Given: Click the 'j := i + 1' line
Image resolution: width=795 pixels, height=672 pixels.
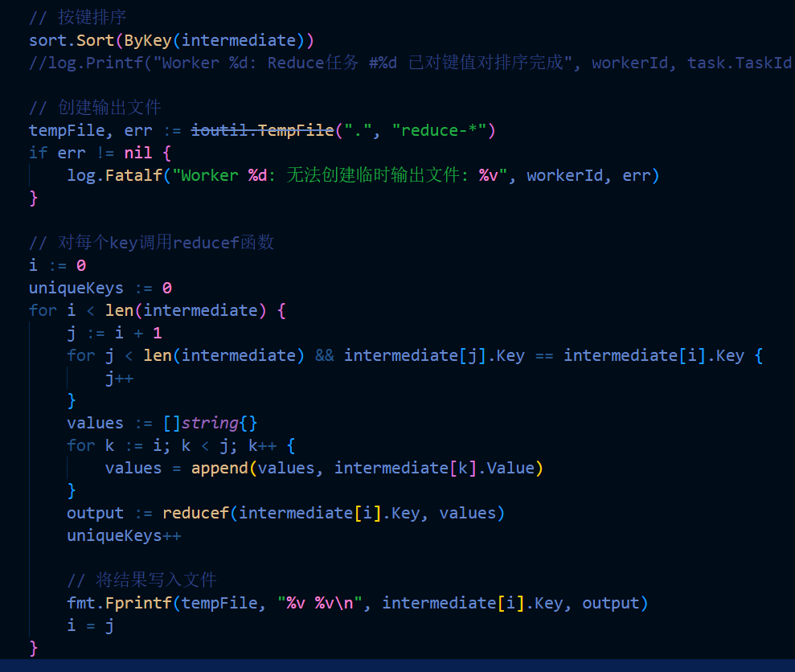Looking at the screenshot, I should tap(115, 334).
